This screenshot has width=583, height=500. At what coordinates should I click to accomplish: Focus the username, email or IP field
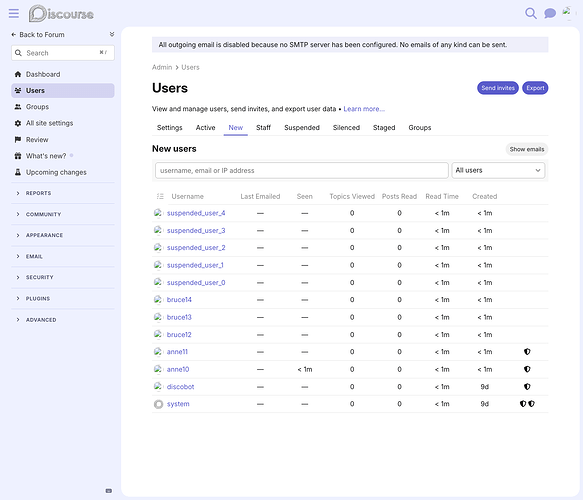(302, 171)
